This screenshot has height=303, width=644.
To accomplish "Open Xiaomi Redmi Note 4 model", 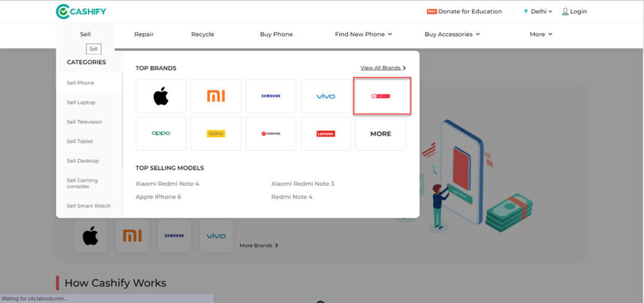I will 167,184.
